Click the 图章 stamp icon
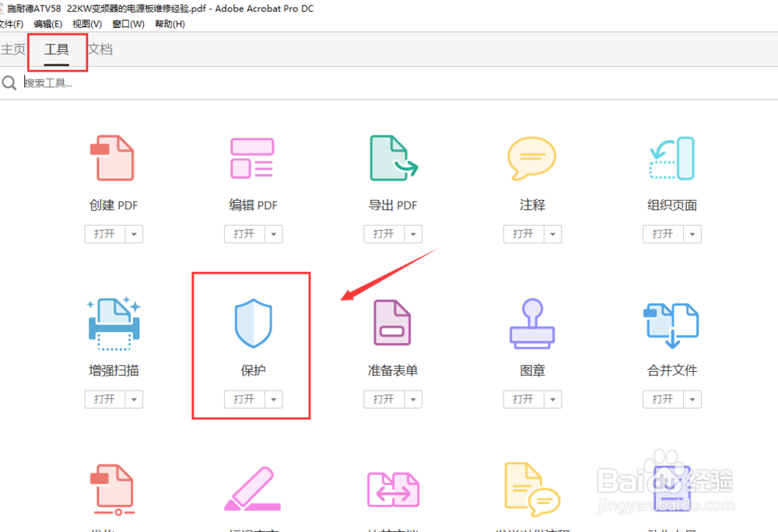 point(532,323)
